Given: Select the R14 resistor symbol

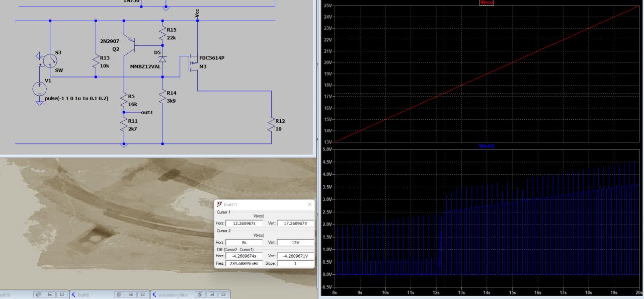Looking at the screenshot, I should click(163, 97).
